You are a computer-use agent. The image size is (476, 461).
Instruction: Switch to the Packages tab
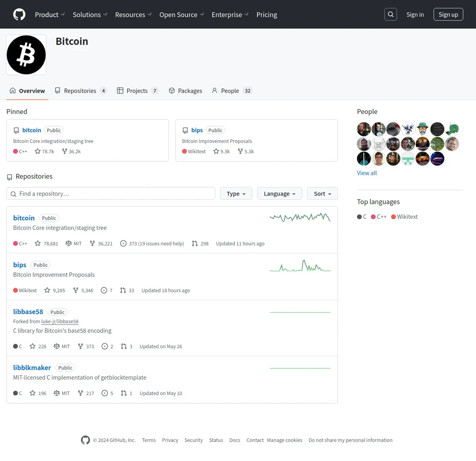[185, 91]
